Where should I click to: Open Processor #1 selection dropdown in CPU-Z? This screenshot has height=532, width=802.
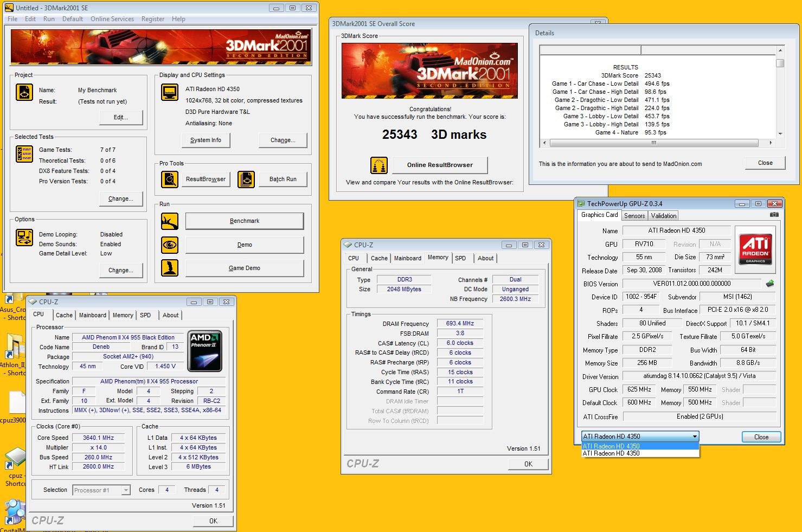click(101, 490)
